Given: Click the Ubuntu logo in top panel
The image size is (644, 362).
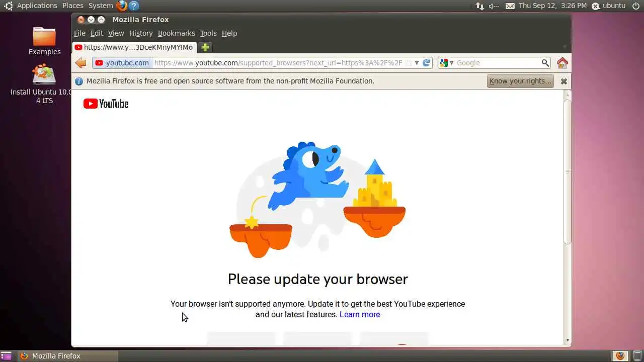Looking at the screenshot, I should 8,6.
